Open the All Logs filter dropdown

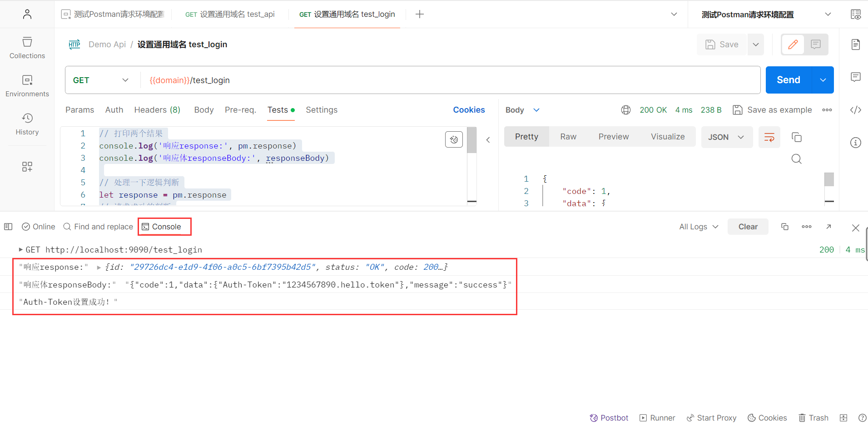point(698,226)
